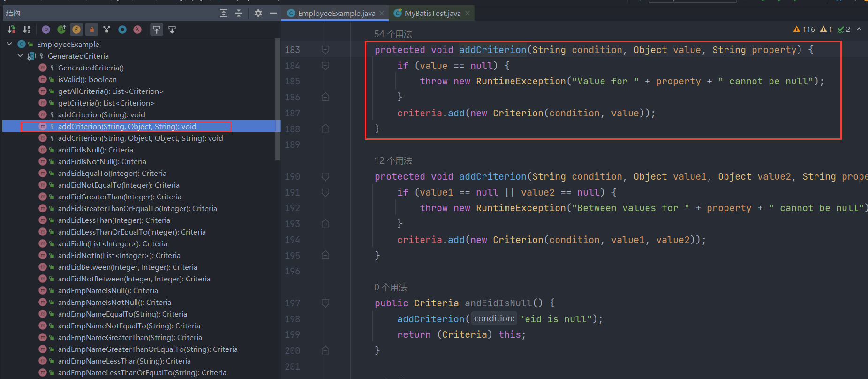Click the condition: parameter hint on line 198
Image resolution: width=868 pixels, height=379 pixels.
tap(494, 318)
